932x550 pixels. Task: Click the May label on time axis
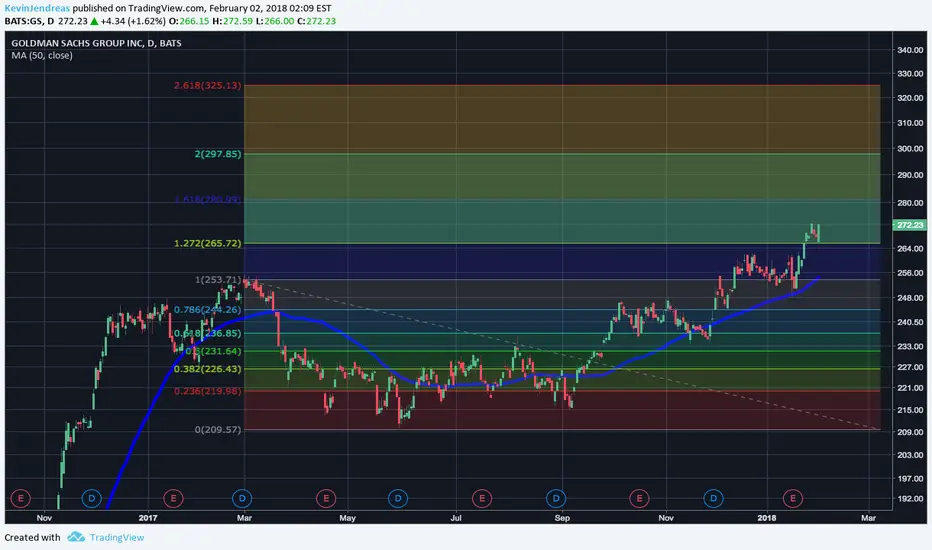tap(348, 518)
